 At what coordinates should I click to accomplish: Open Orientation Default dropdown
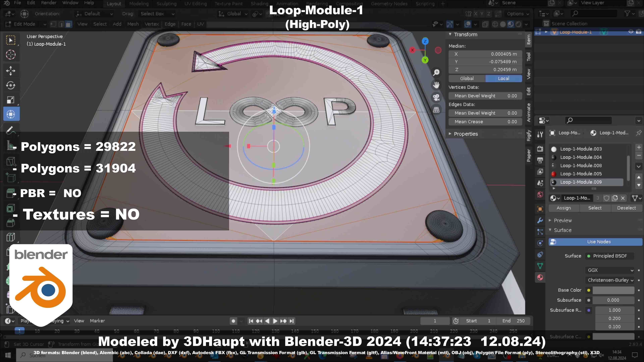click(95, 14)
